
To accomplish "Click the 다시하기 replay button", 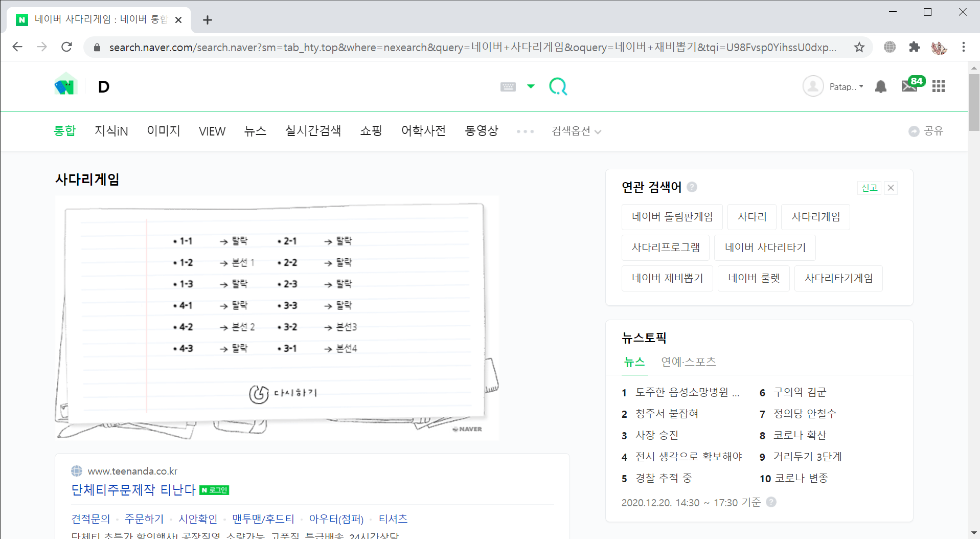I will tap(284, 393).
